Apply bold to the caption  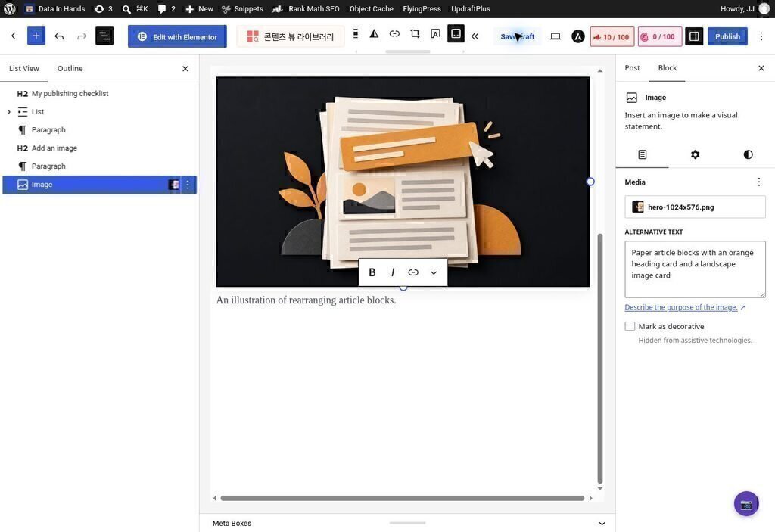pos(372,272)
